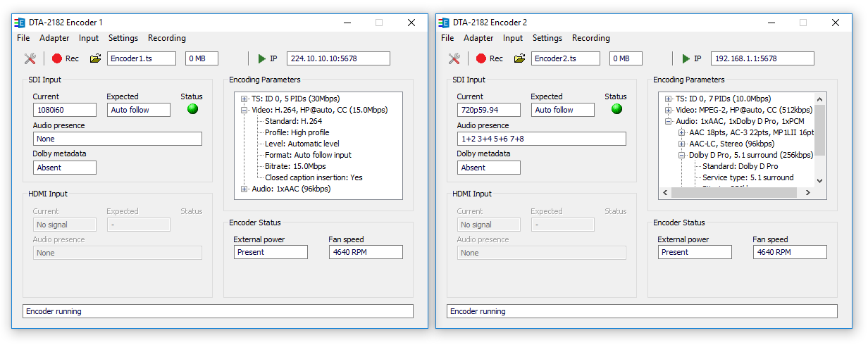Image resolution: width=868 pixels, height=345 pixels.
Task: Click IP address 224.10.10.10:5678 field
Action: [338, 58]
